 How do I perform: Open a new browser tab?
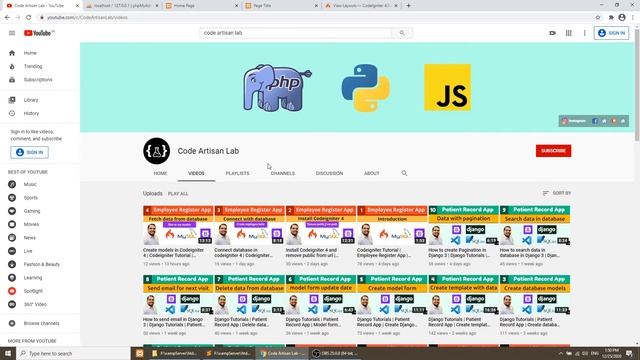408,6
